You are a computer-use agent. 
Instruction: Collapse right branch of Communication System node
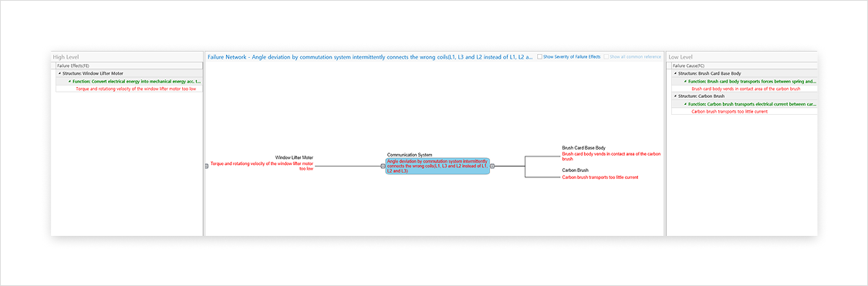tap(492, 166)
